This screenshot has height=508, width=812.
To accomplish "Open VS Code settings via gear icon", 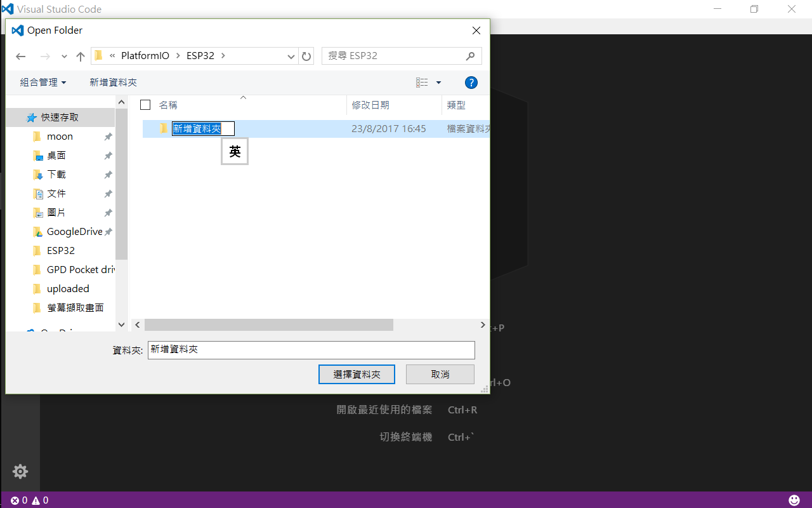I will tap(20, 471).
